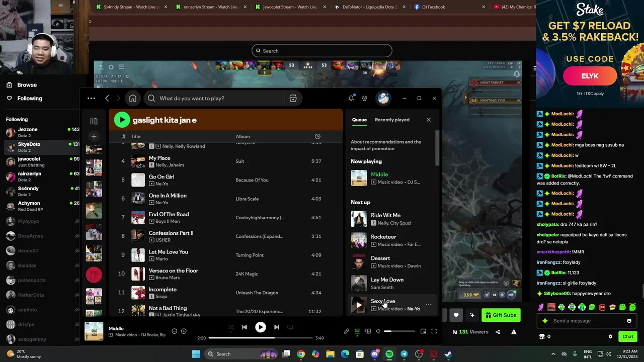Open the Spotify mini player

423,331
